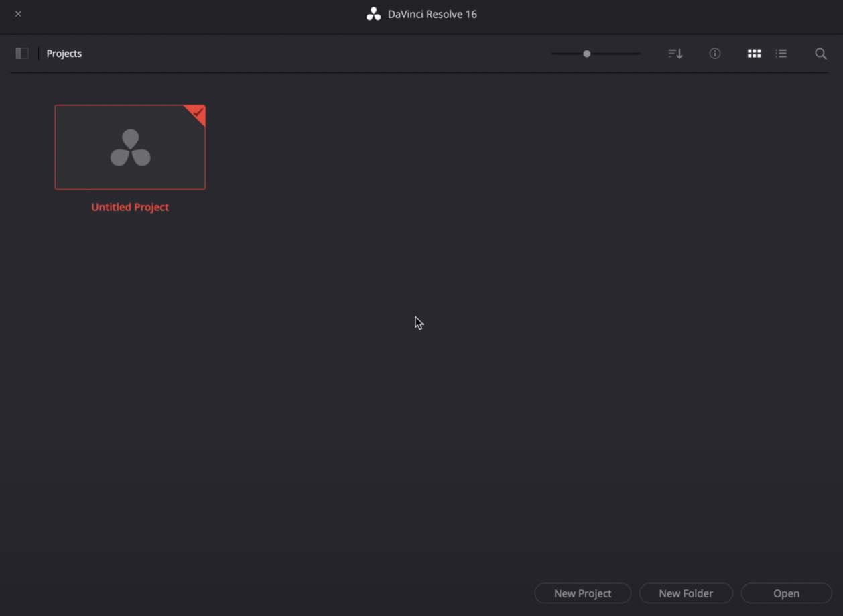Select the Untitled Project thumbnail
This screenshot has width=843, height=616.
pyautogui.click(x=130, y=147)
